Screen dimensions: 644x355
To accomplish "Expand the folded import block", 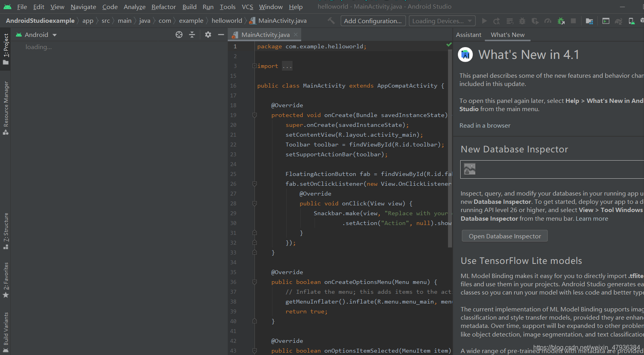I will coord(254,66).
